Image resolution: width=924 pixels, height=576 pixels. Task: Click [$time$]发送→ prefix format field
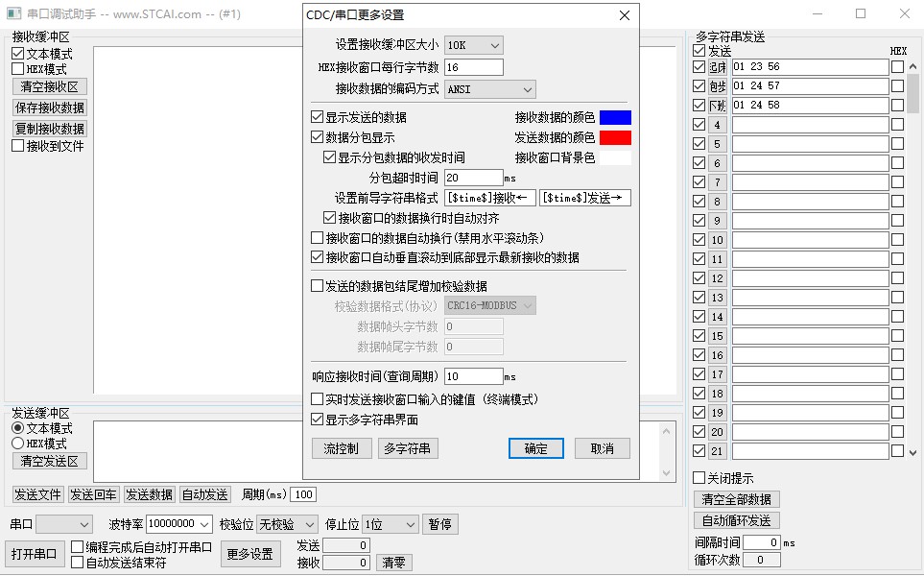coord(585,198)
